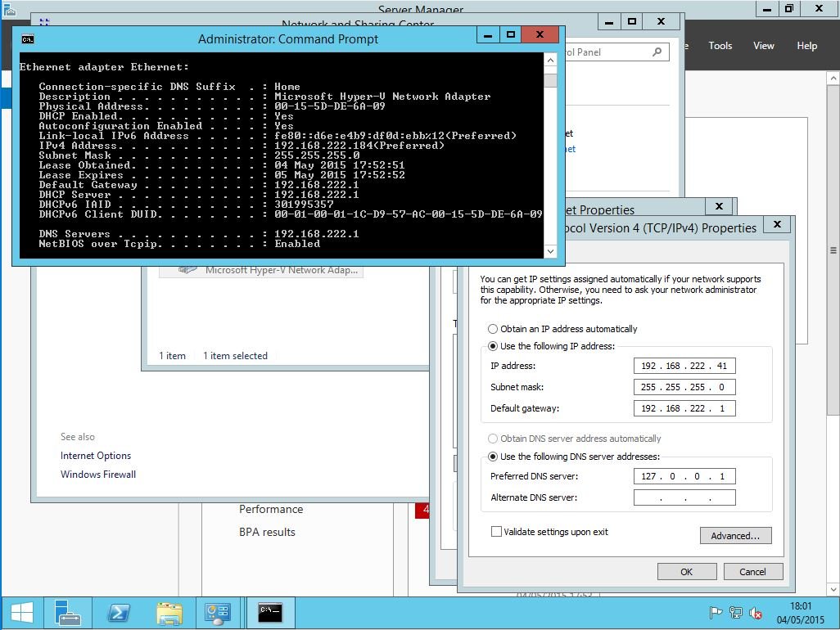Open the Tools menu in Server Manager
This screenshot has width=840, height=630.
click(720, 46)
